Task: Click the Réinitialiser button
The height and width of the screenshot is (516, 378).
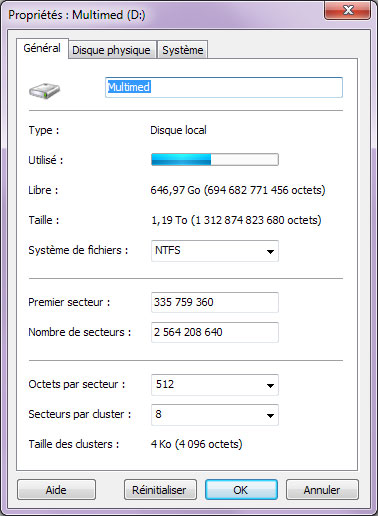Action: pyautogui.click(x=160, y=490)
